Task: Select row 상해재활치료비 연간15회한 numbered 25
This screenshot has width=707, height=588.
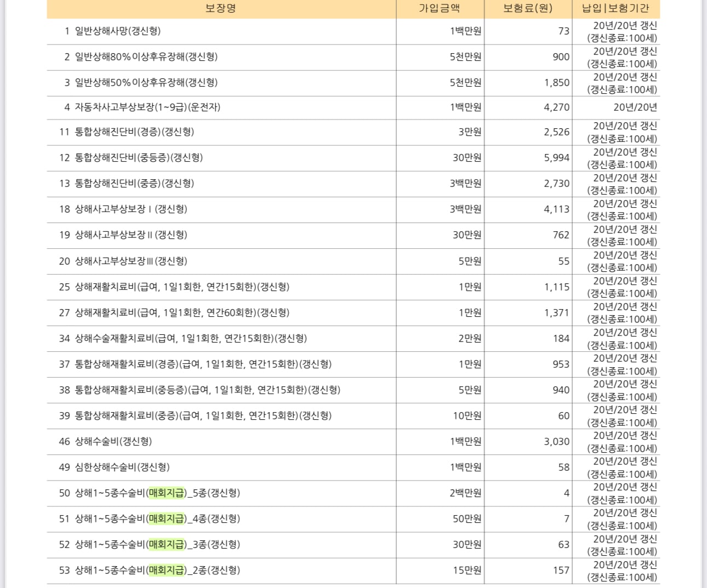Action: [353, 287]
